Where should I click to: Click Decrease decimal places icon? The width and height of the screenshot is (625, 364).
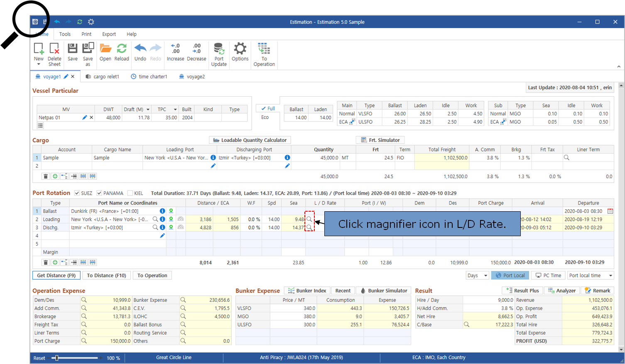(x=196, y=48)
